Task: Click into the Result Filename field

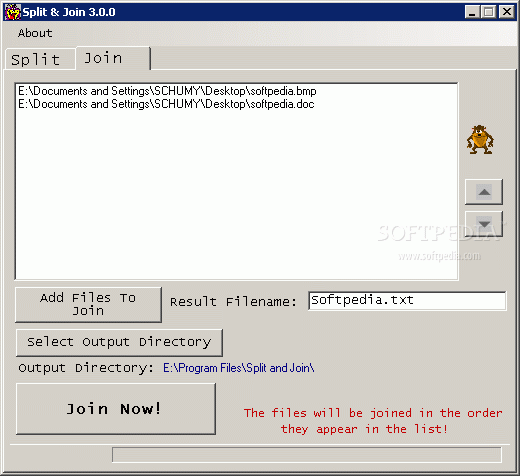Action: (x=407, y=301)
